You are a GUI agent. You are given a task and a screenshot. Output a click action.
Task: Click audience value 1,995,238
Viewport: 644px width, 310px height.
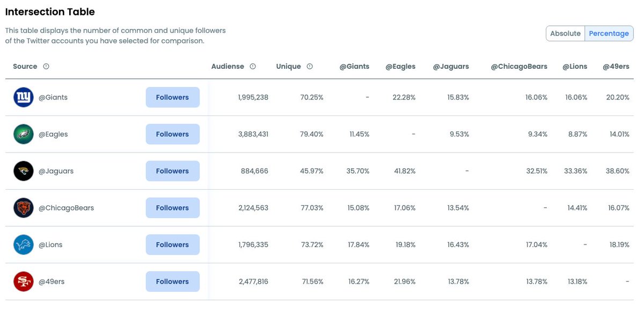tap(253, 97)
